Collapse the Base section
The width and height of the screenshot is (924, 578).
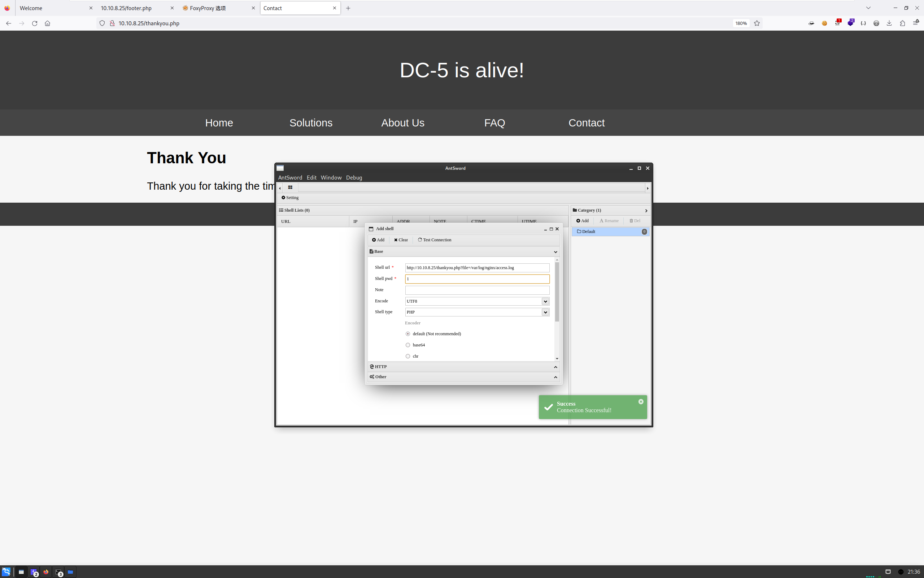pyautogui.click(x=555, y=252)
